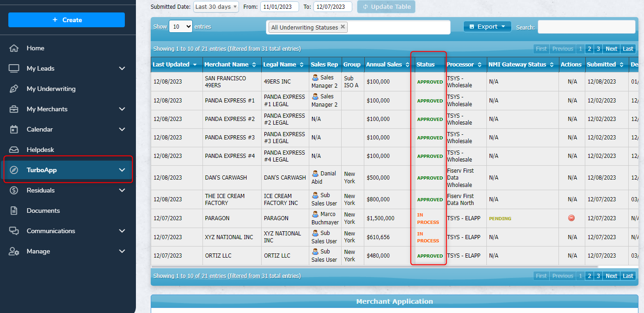Remove the All Underwriting Statuses tag
The image size is (644, 313).
pyautogui.click(x=343, y=27)
